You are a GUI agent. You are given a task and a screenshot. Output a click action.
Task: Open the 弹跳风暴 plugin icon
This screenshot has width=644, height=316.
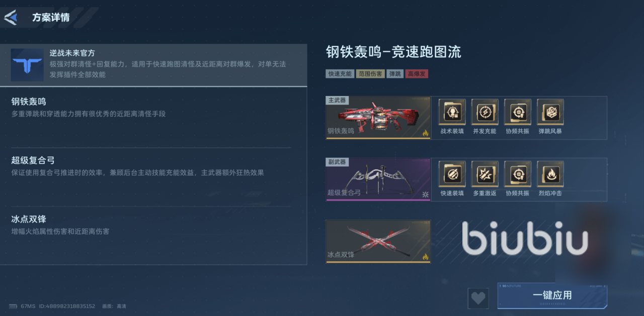click(x=550, y=112)
